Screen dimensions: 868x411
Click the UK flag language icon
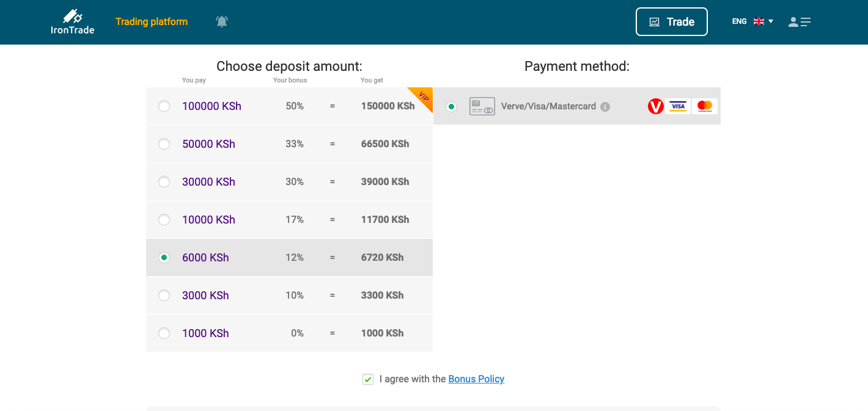pyautogui.click(x=759, y=21)
